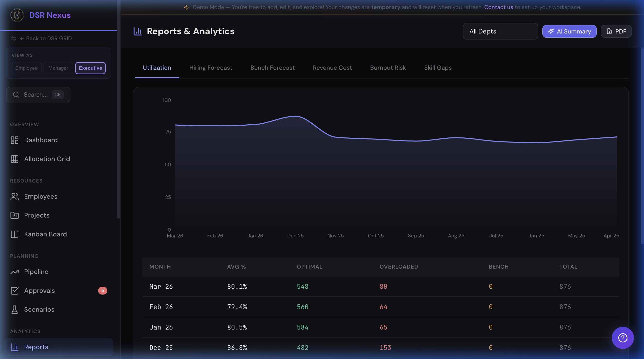Select the Kanban Board columns icon

tap(14, 234)
